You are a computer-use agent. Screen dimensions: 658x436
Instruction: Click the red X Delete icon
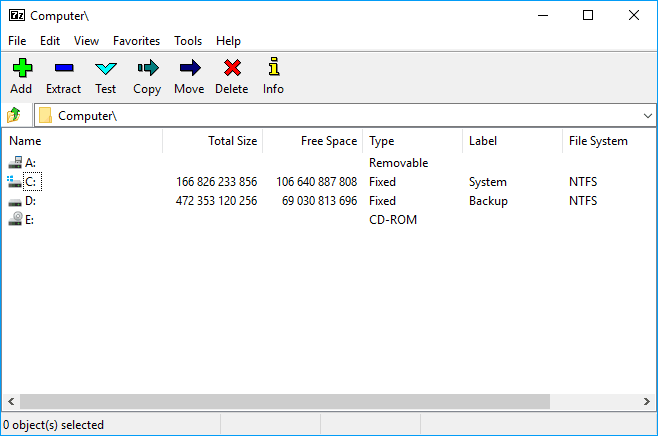(232, 68)
